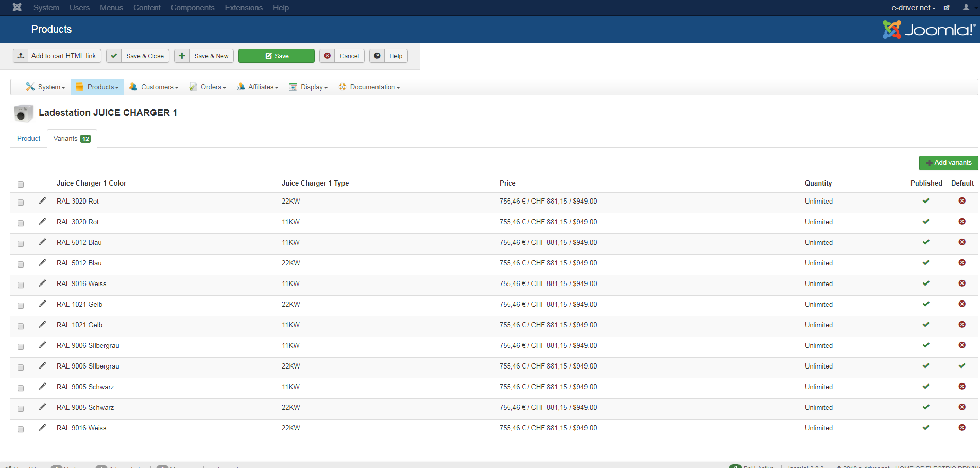The width and height of the screenshot is (980, 468).
Task: Select the checkbox for RAL 9016 Weiss 22KW row
Action: (21, 429)
